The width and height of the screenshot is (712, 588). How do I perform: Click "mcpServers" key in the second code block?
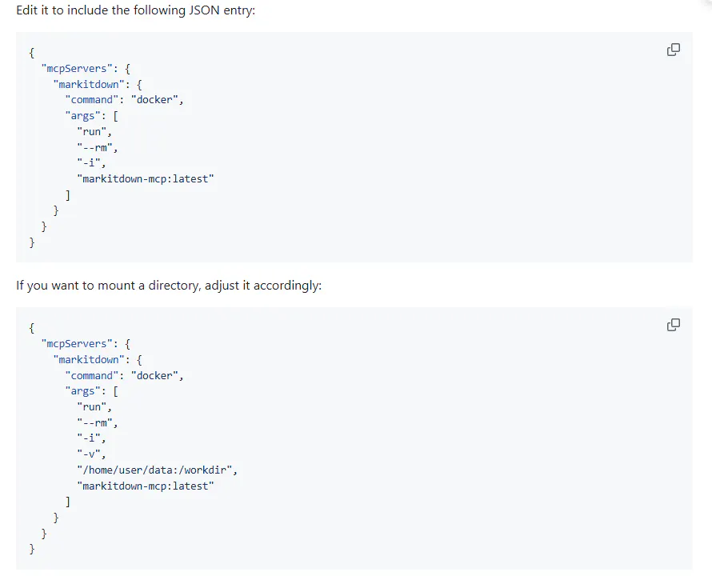76,344
